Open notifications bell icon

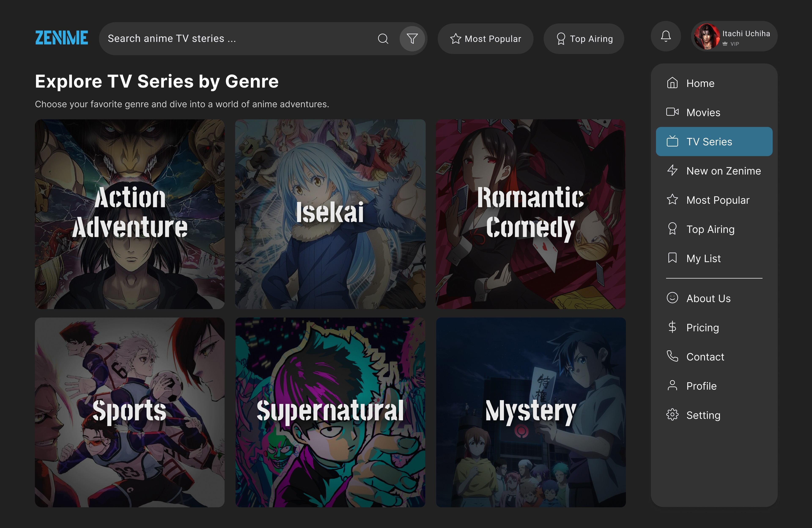pyautogui.click(x=666, y=36)
